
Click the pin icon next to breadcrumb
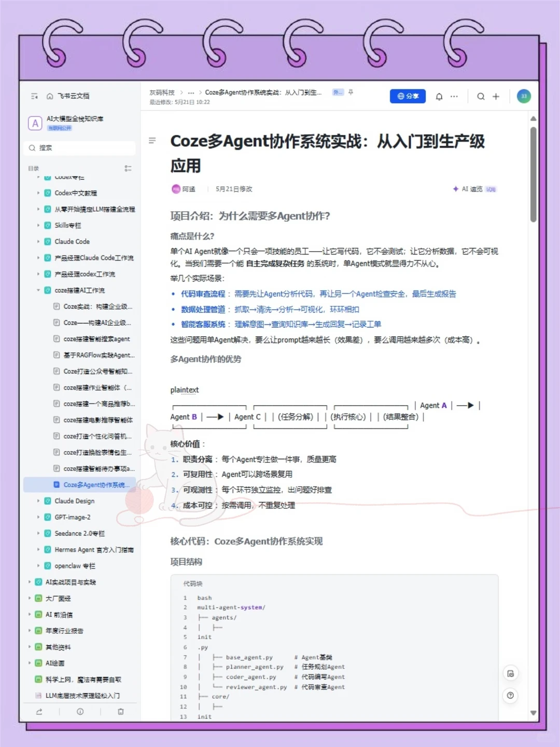point(351,92)
